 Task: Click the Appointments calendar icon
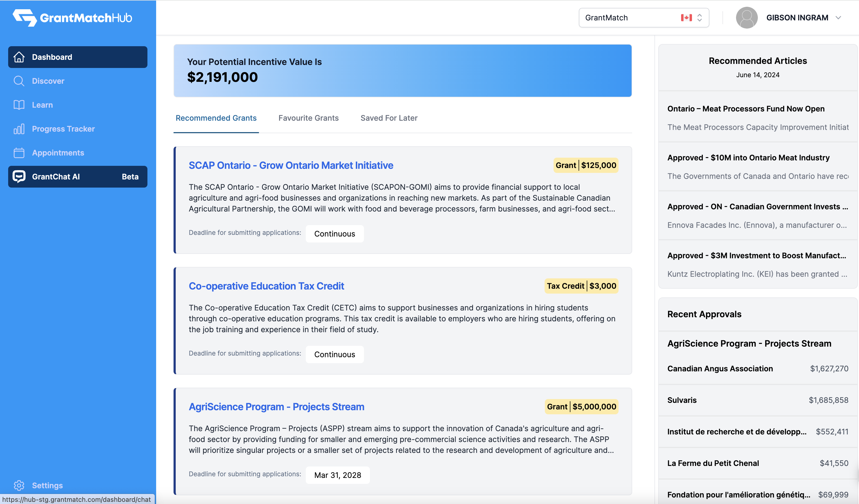(19, 153)
